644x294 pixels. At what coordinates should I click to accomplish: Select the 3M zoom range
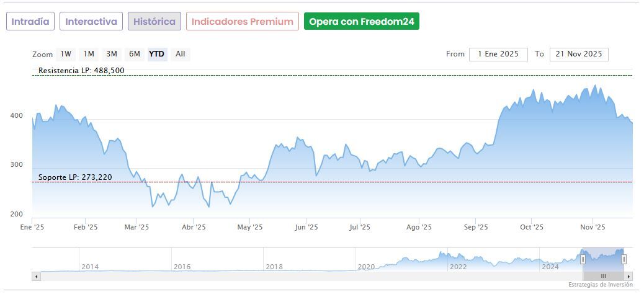112,54
